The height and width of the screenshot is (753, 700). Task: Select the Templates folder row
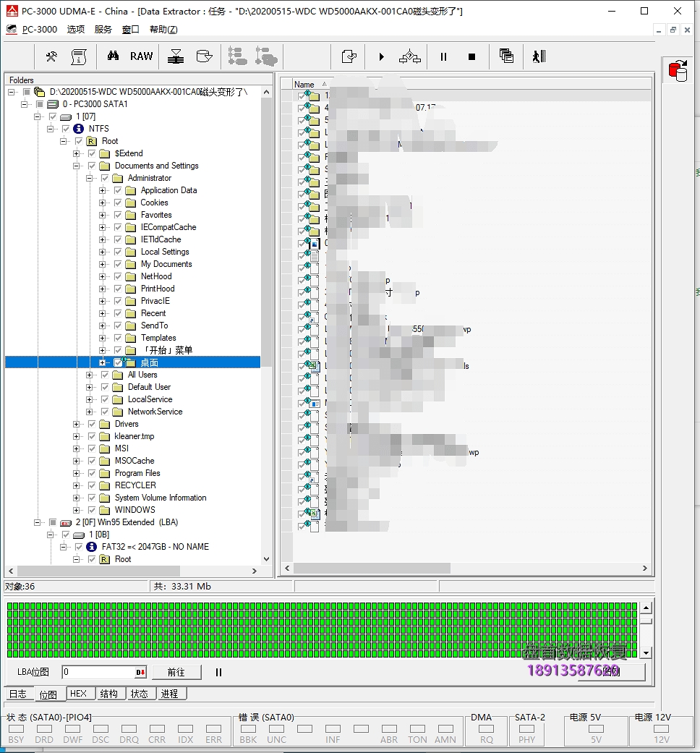click(x=158, y=338)
